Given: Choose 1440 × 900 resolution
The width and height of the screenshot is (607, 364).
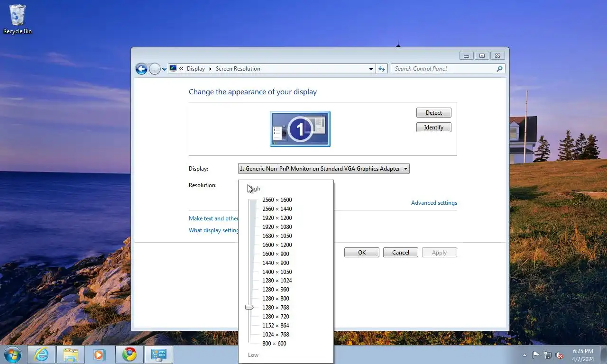Looking at the screenshot, I should (276, 263).
